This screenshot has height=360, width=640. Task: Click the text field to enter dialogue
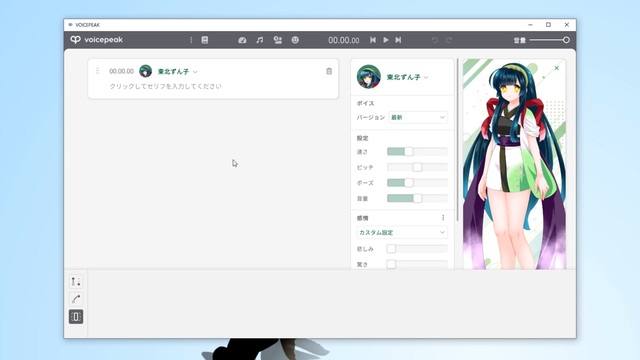pyautogui.click(x=212, y=87)
